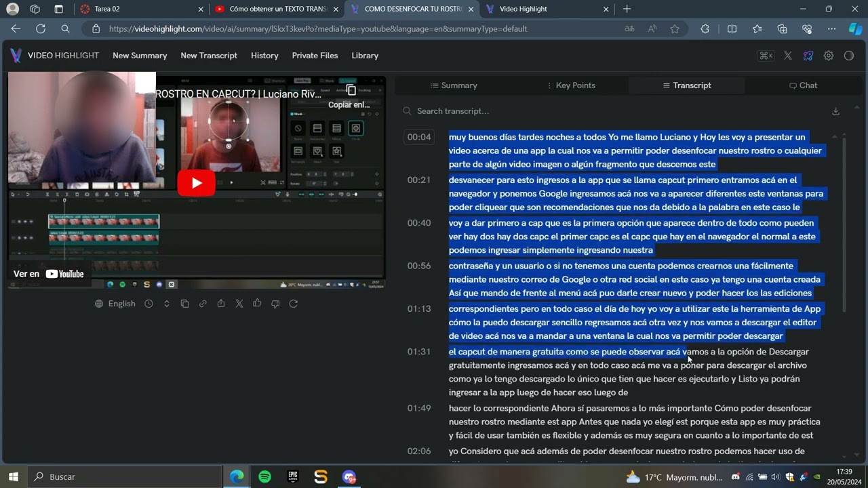Click the read aloud icon in address bar

tap(652, 29)
